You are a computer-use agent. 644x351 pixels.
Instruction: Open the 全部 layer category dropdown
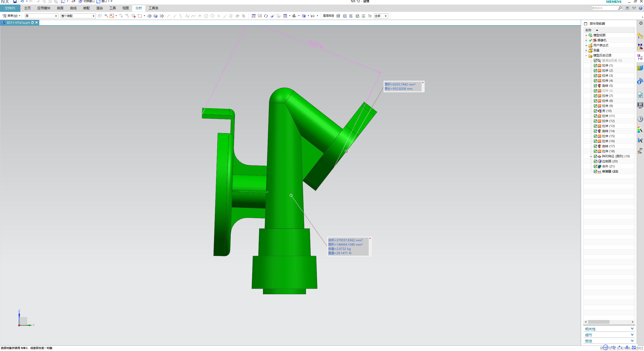pyautogui.click(x=381, y=16)
